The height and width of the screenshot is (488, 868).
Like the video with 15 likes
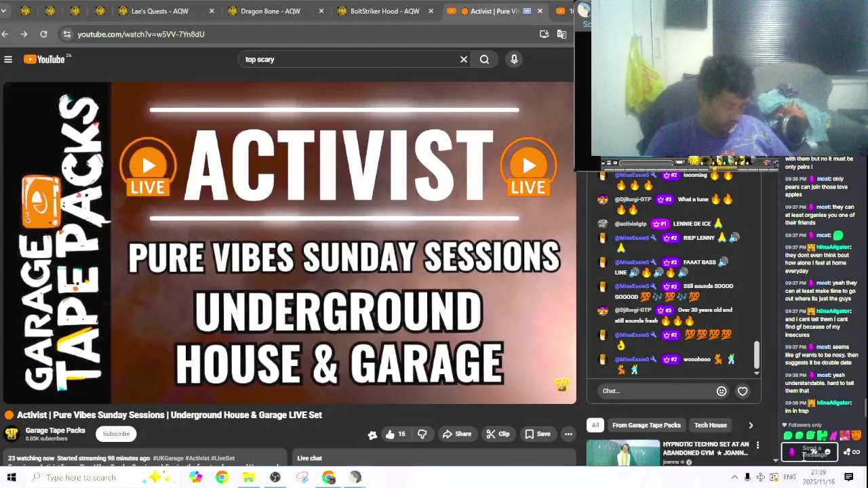coord(397,434)
